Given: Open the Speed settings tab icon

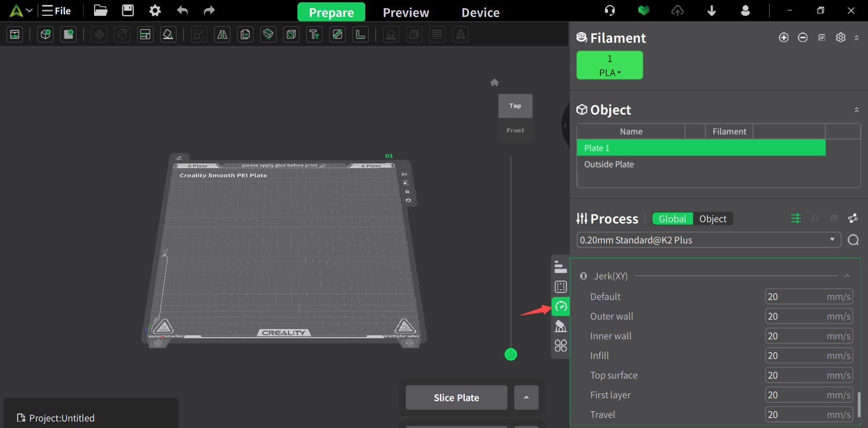Looking at the screenshot, I should 561,307.
